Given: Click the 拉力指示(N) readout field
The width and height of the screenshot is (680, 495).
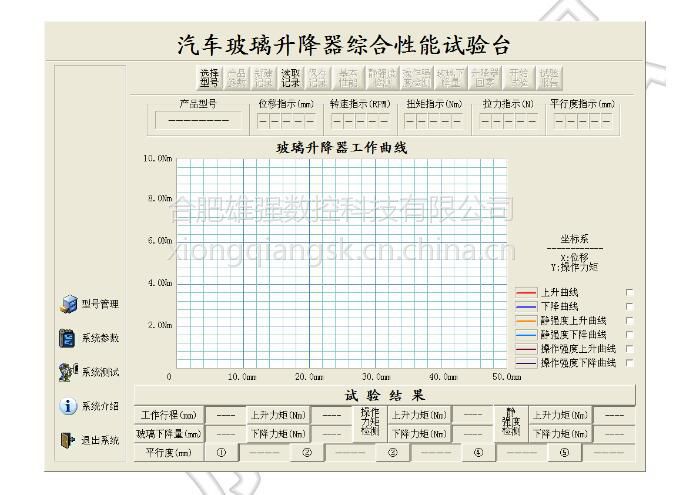Looking at the screenshot, I should (506, 120).
